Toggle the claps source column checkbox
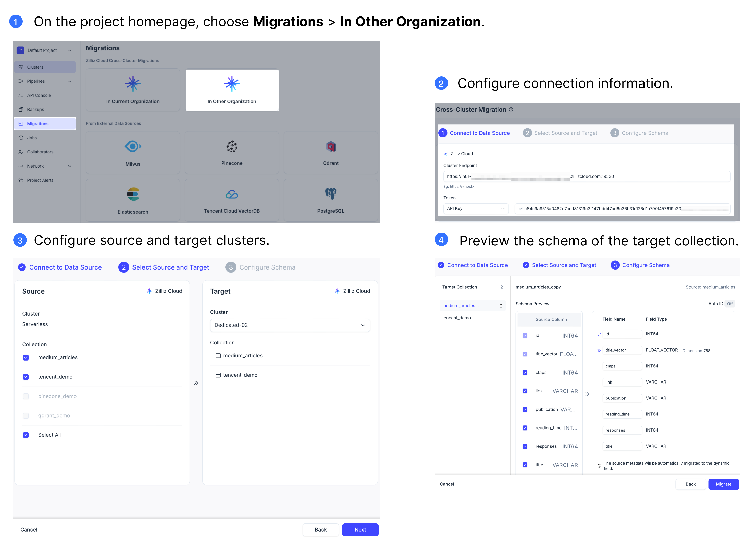 525,373
